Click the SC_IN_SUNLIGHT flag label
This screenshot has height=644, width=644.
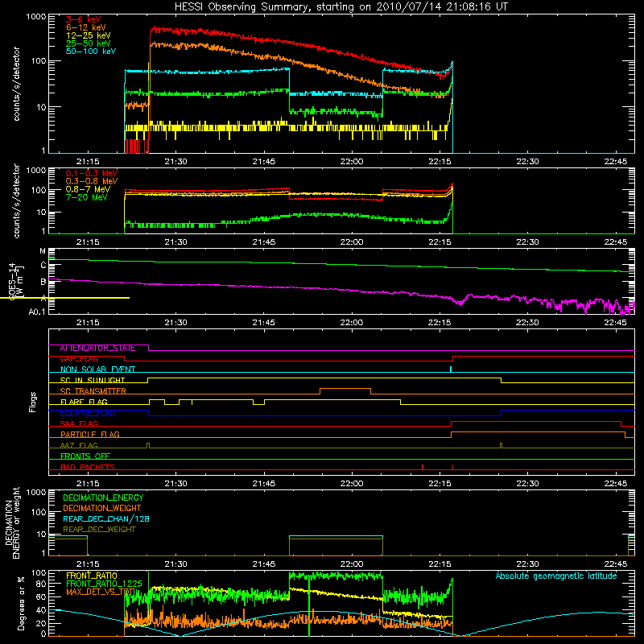93,380
